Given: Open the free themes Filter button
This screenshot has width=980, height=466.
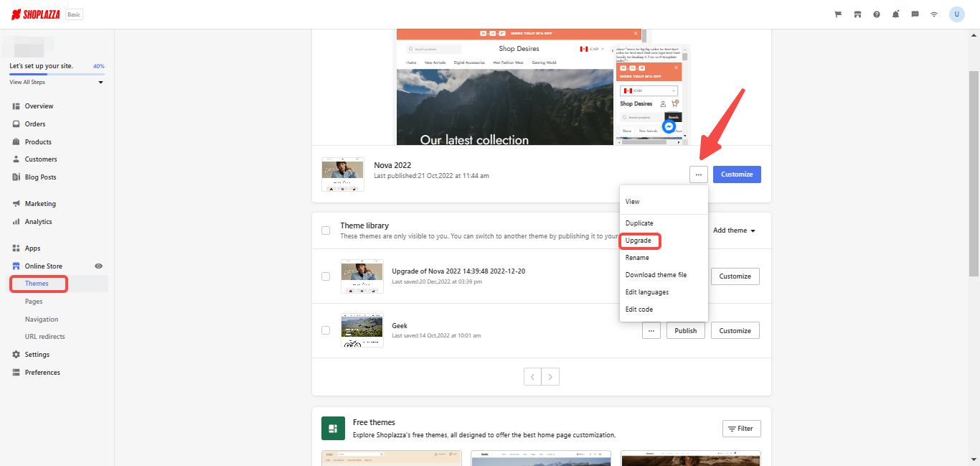Looking at the screenshot, I should pyautogui.click(x=742, y=429).
